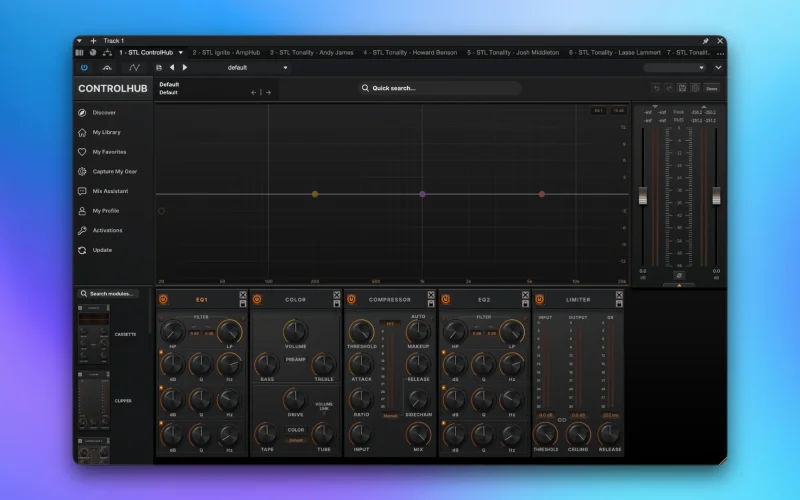Open the Mix Assistant chat item
Screen dimensions: 800x500
tap(103, 191)
